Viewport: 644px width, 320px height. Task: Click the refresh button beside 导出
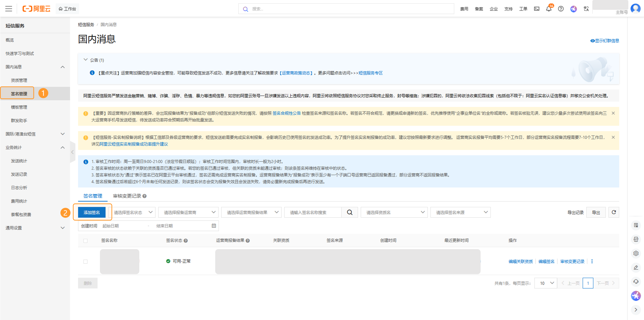pyautogui.click(x=614, y=212)
